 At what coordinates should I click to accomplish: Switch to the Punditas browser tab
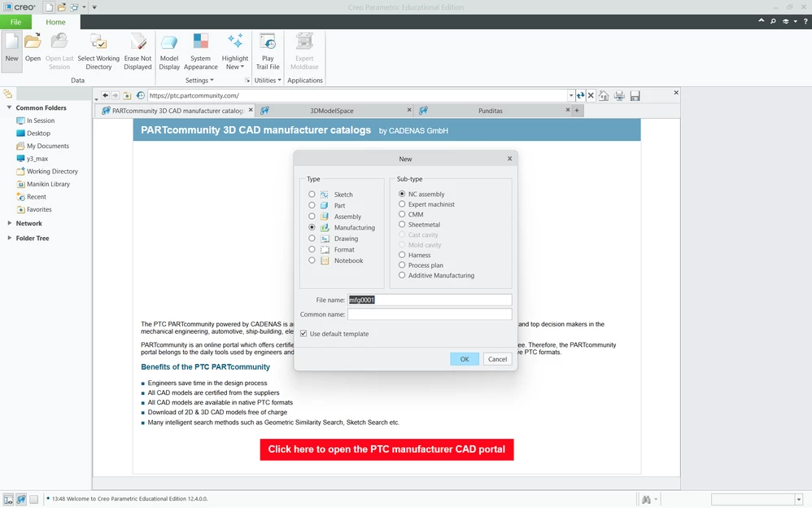(491, 111)
